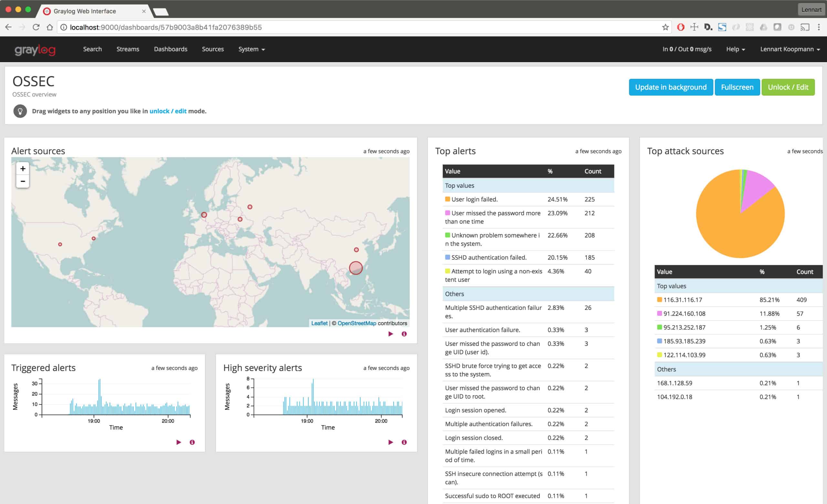
Task: Replay search for High severity alerts widget
Action: 391,442
